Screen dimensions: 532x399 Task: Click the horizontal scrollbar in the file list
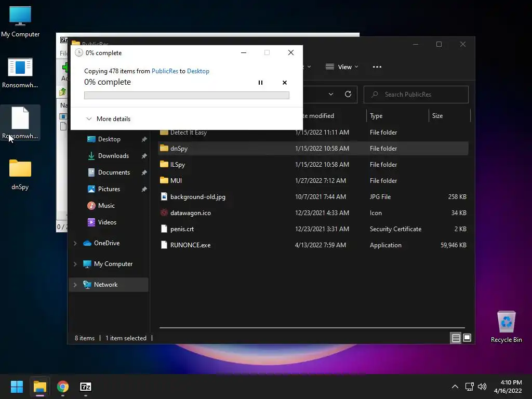312,328
